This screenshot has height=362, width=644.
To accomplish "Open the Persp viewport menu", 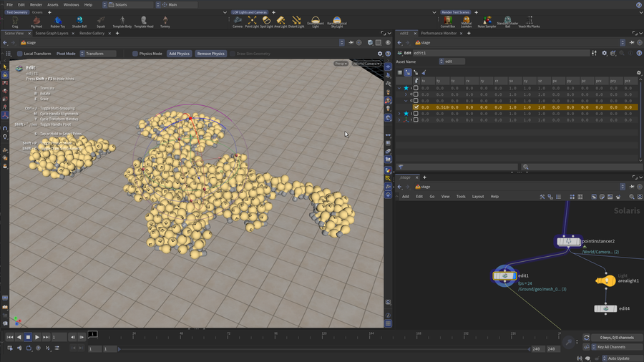I will pos(341,64).
